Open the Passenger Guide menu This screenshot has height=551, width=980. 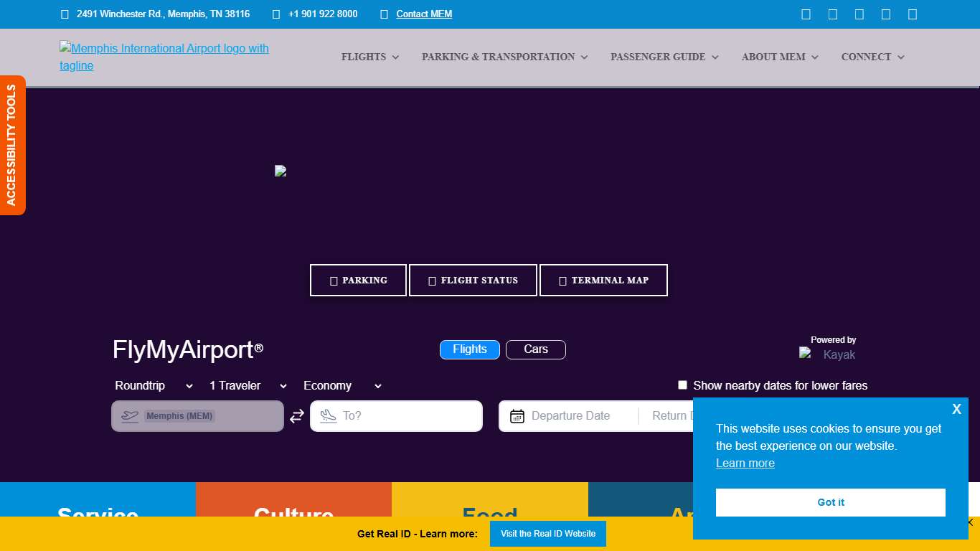point(664,57)
